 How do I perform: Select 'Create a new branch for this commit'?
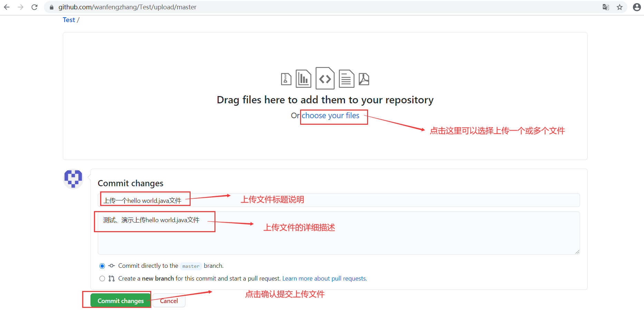102,278
